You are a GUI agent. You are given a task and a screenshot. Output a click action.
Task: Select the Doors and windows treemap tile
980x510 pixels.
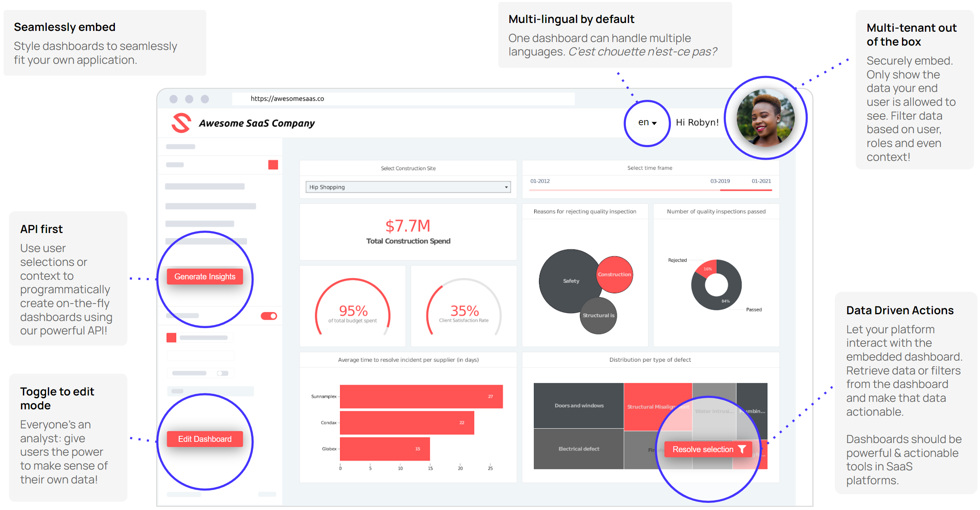pos(579,405)
